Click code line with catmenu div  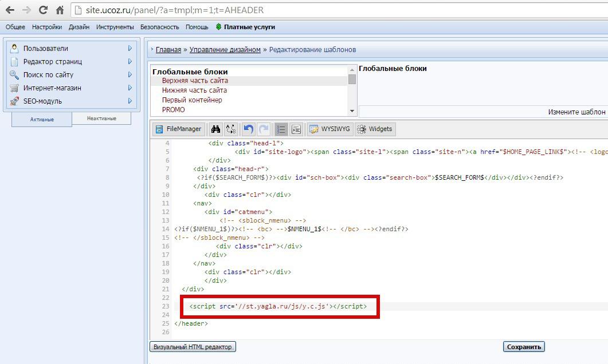pyautogui.click(x=238, y=212)
